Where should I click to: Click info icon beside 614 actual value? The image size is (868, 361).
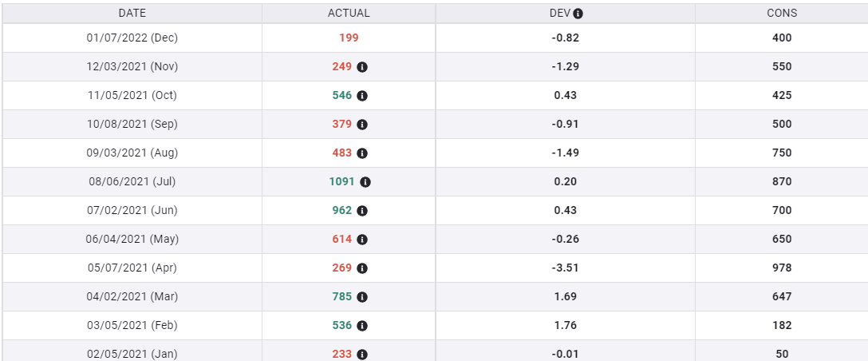pyautogui.click(x=362, y=240)
